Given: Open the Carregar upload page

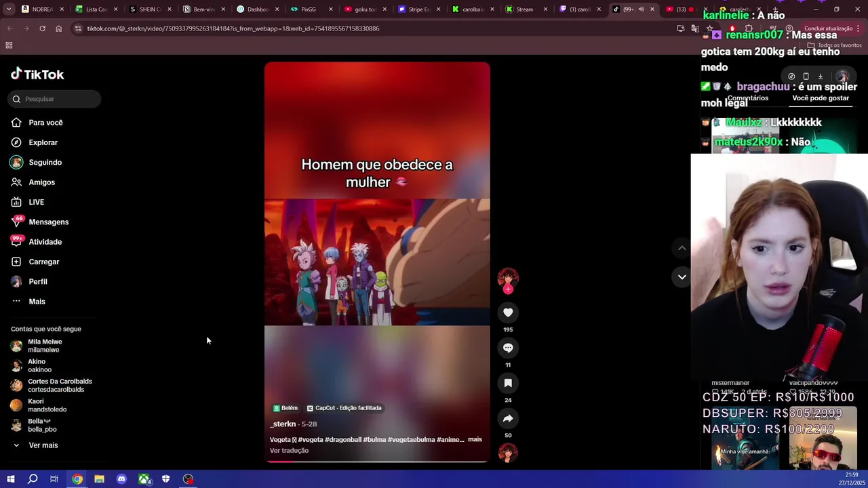Looking at the screenshot, I should (x=44, y=262).
